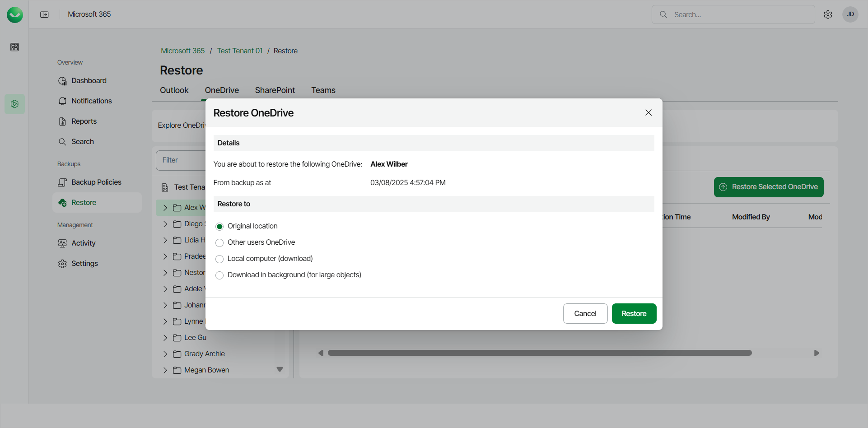Expand the Nestor folder chevron

[165, 273]
